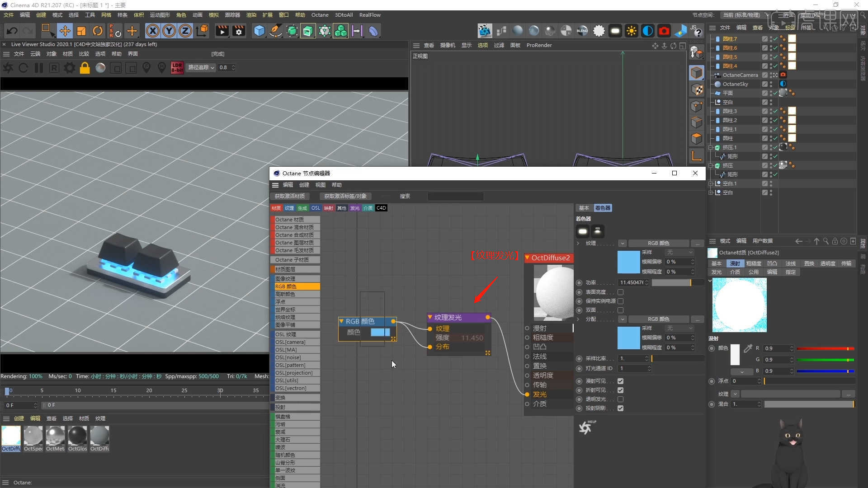Screen dimensions: 868x488
Task: Enable 表面亮度 checkbox
Action: point(621,292)
